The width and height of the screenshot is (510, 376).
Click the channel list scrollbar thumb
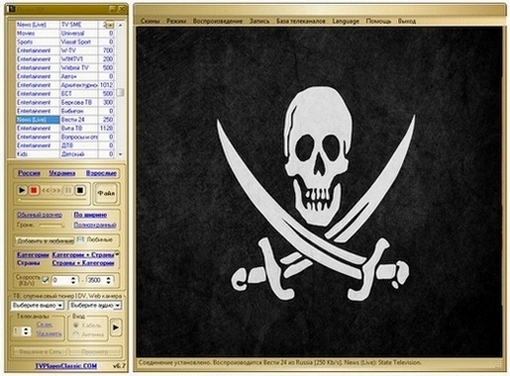click(120, 92)
